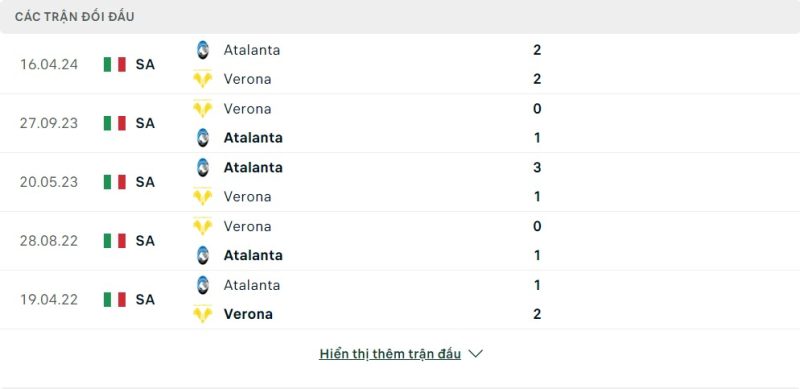Click Verona crest in 27.09.23 match
The image size is (800, 389).
(203, 109)
